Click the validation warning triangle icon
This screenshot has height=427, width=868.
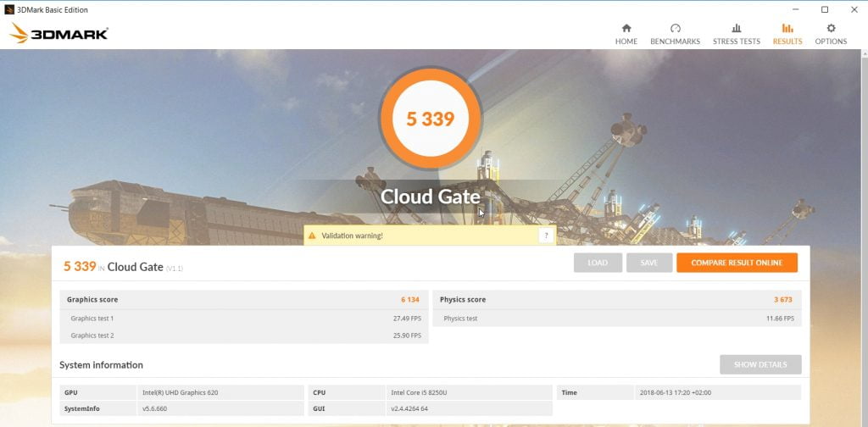[x=313, y=236]
